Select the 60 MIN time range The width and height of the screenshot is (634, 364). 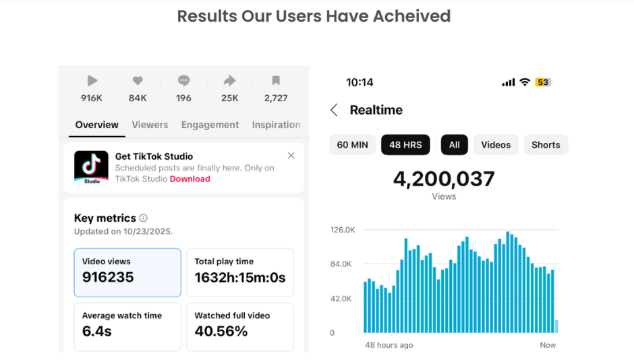(353, 145)
